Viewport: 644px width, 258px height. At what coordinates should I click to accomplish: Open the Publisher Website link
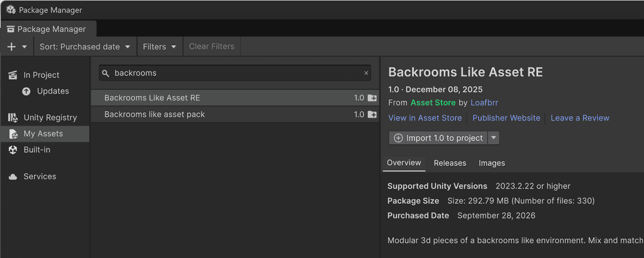tap(506, 118)
